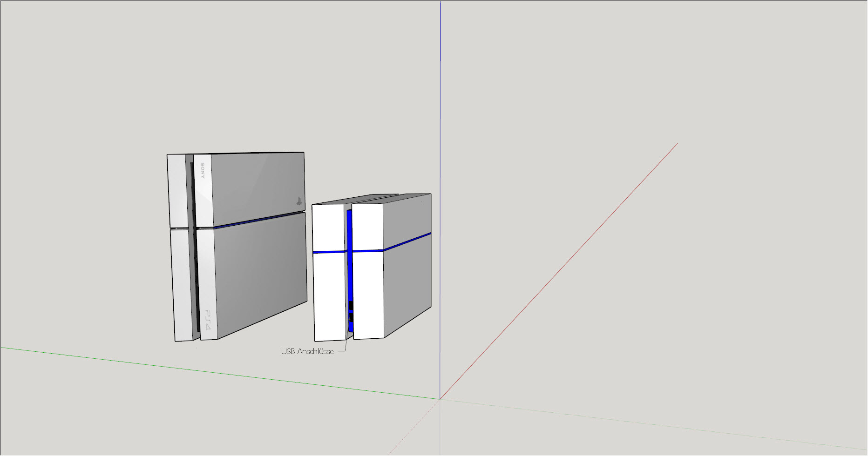Select the PlayStation symbol on the console side

click(298, 201)
